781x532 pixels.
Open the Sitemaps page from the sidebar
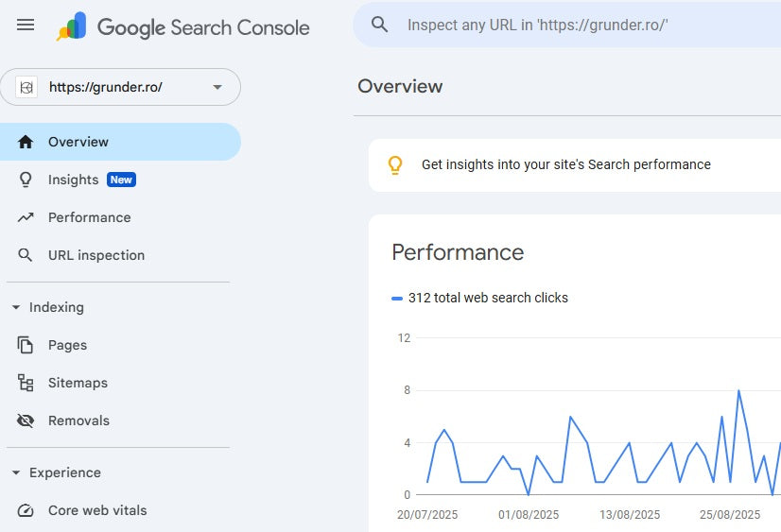point(78,383)
